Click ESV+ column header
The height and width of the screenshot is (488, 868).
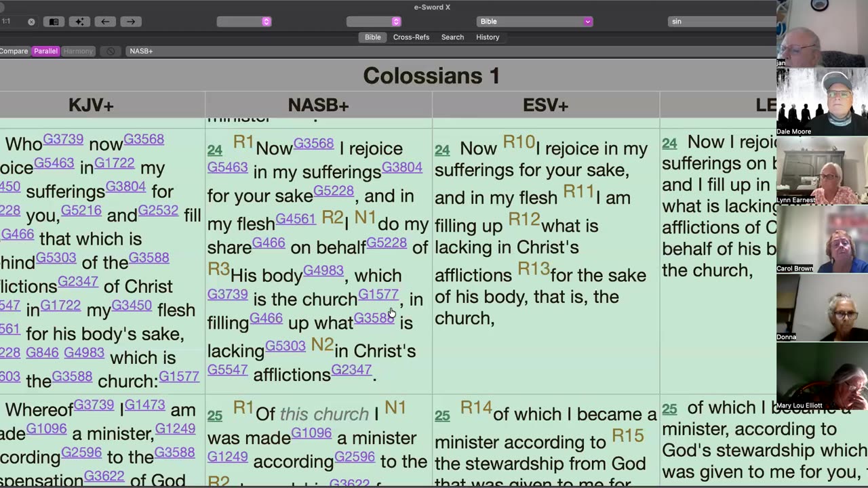click(x=545, y=105)
